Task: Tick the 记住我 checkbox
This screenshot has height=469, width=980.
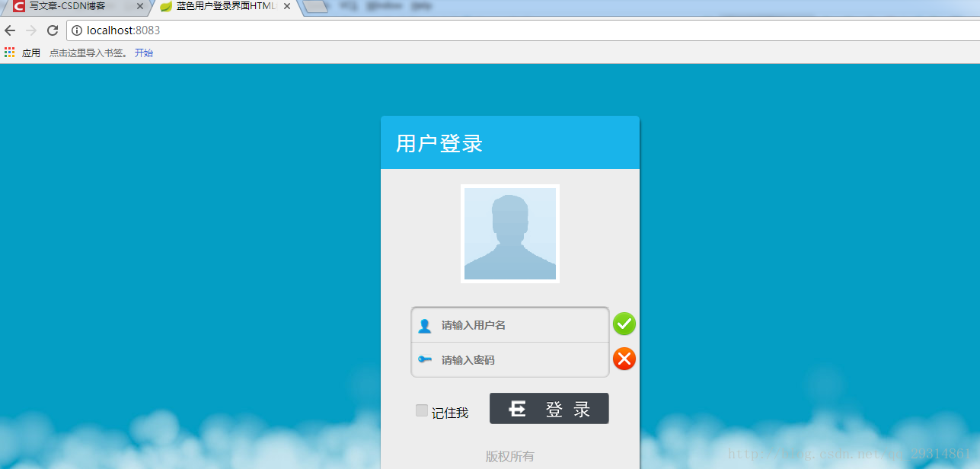Action: pos(422,410)
